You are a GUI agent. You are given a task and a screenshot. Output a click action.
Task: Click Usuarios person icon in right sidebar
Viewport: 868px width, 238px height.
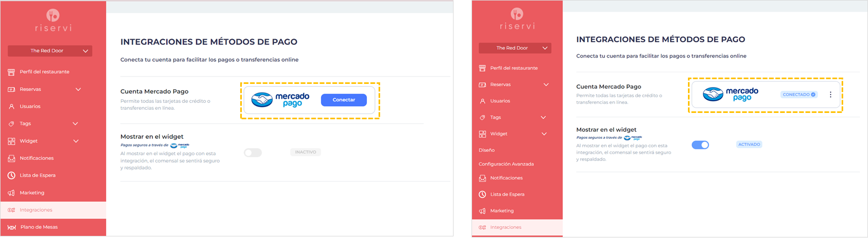[x=482, y=101]
